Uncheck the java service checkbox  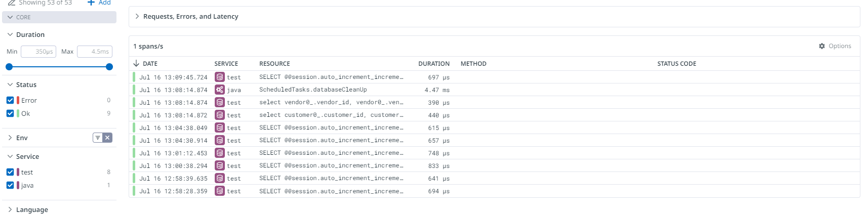tap(10, 185)
